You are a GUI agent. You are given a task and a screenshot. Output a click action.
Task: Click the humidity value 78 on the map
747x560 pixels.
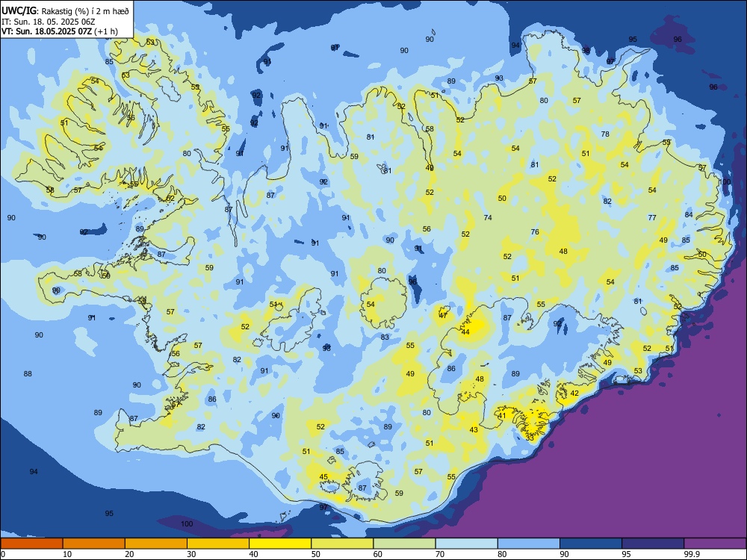click(x=605, y=134)
